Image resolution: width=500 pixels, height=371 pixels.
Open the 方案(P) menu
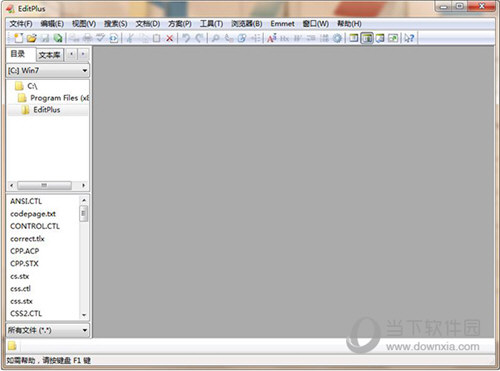tap(180, 24)
